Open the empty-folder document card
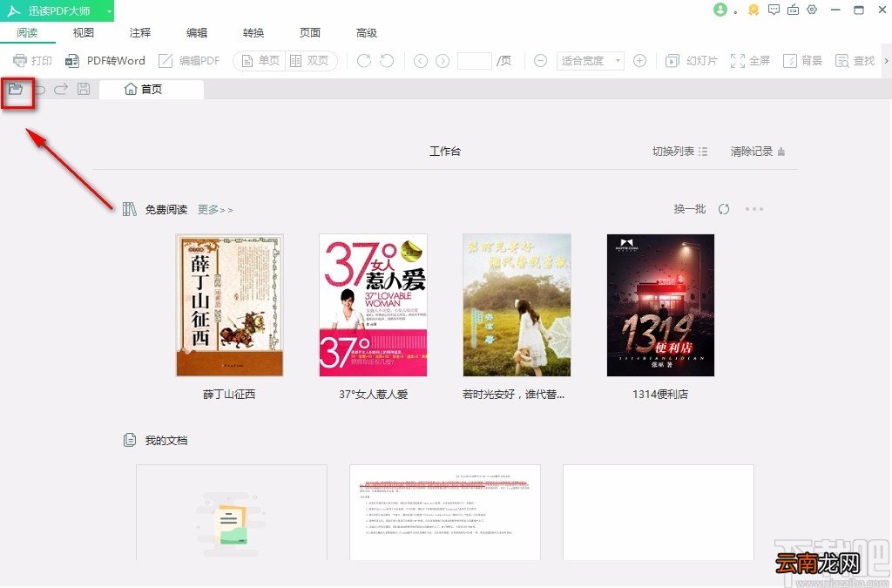 [232, 512]
